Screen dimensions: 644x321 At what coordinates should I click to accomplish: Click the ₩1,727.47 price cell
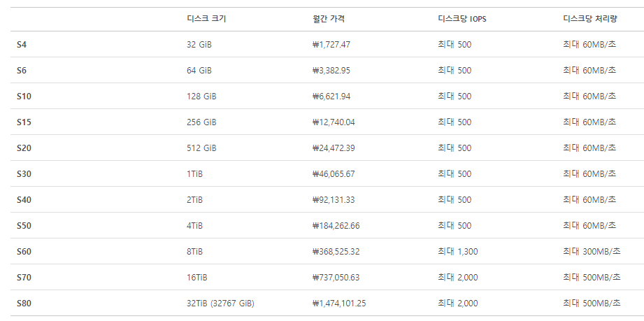(331, 44)
